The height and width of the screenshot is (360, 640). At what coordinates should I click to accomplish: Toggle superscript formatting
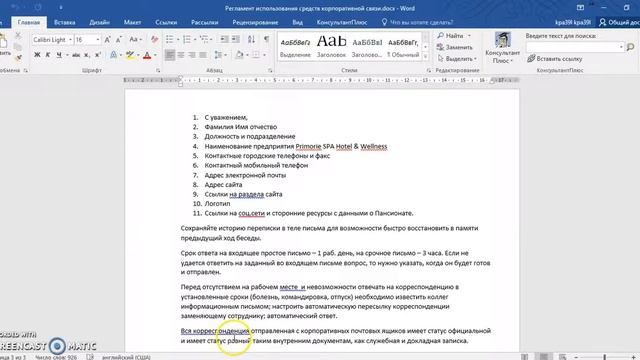point(98,55)
